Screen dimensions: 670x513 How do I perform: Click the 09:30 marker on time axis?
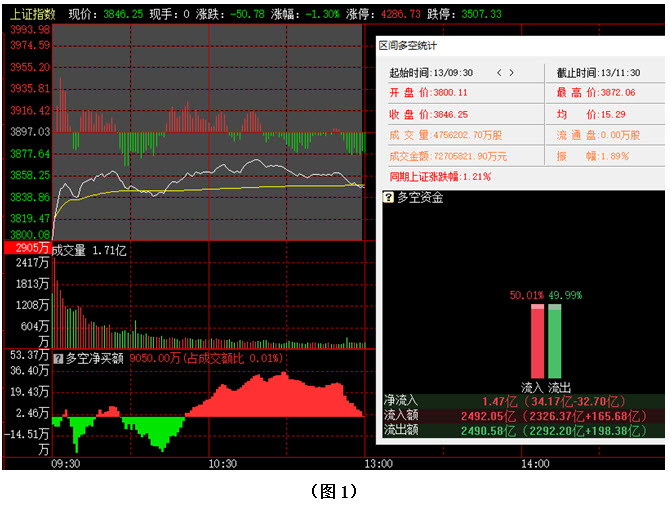[x=65, y=463]
